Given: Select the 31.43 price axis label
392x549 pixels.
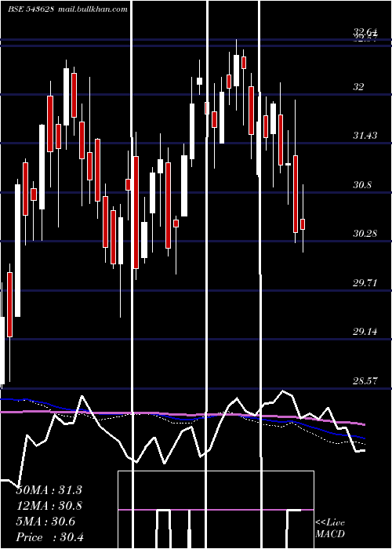Looking at the screenshot, I should point(365,136).
